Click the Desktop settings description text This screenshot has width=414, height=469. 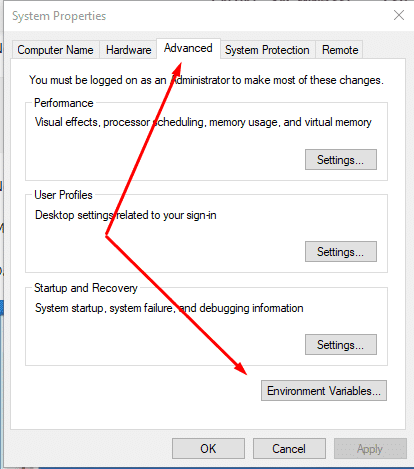pos(126,215)
